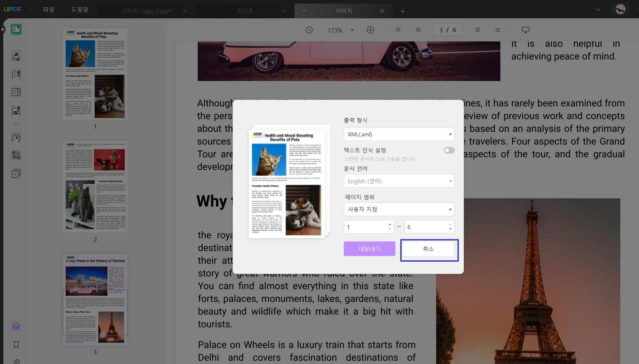Select the highlighter comment tool
This screenshot has height=364, width=639.
pos(16,57)
